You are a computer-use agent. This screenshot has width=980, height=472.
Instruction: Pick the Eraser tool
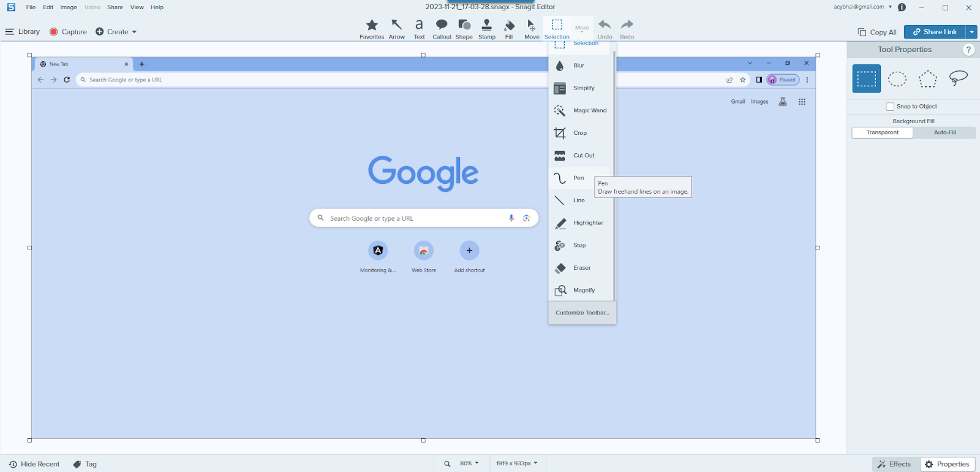click(581, 268)
